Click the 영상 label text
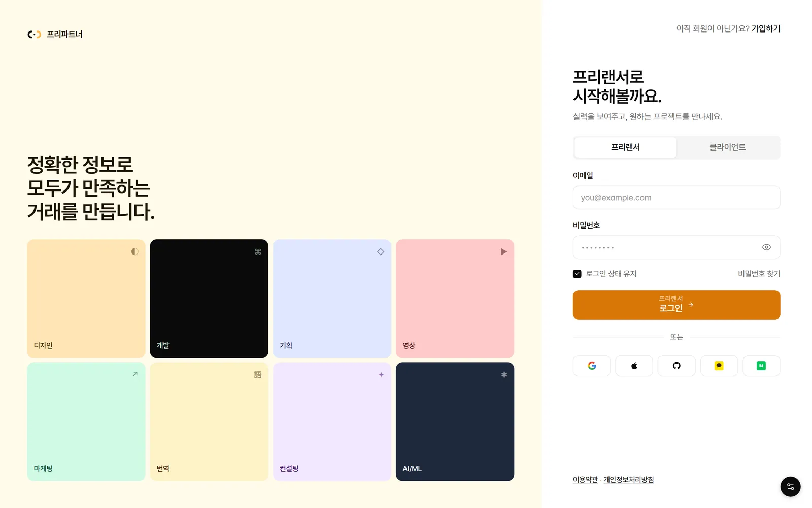Screen dimensions: 812x508 409,345
